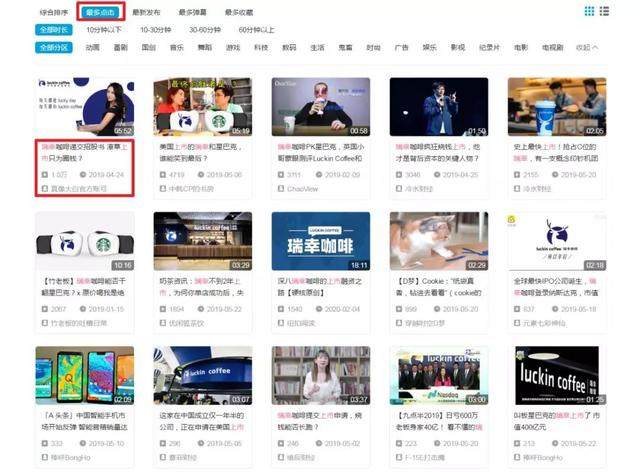Viewport: 640px width, 472px height.
Task: Open title 瑞幸咖啡疯狂烧钱上市
Action: 438,152
